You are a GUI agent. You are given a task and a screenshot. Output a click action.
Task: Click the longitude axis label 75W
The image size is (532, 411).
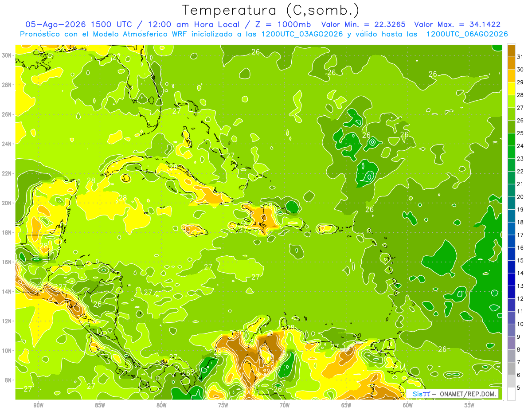pos(223,405)
